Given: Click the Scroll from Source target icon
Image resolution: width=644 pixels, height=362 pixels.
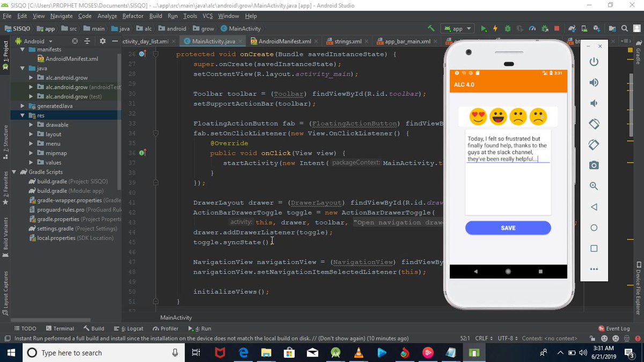Looking at the screenshot, I should coord(75,41).
